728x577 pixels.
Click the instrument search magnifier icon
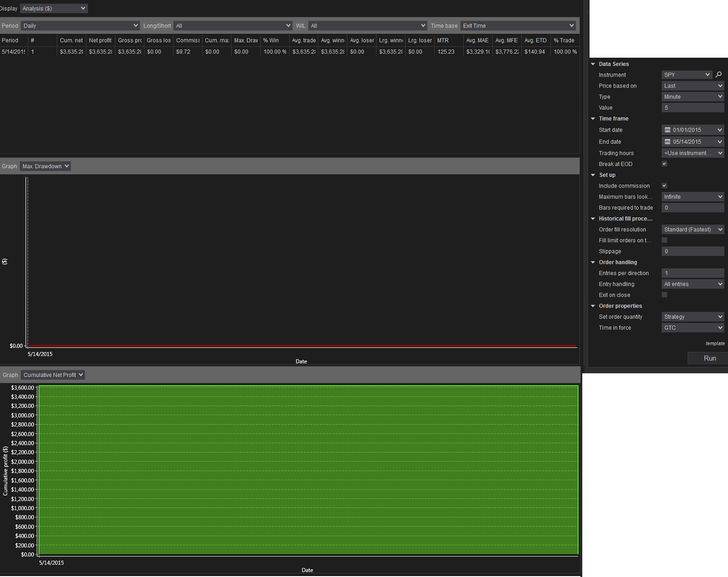point(718,75)
